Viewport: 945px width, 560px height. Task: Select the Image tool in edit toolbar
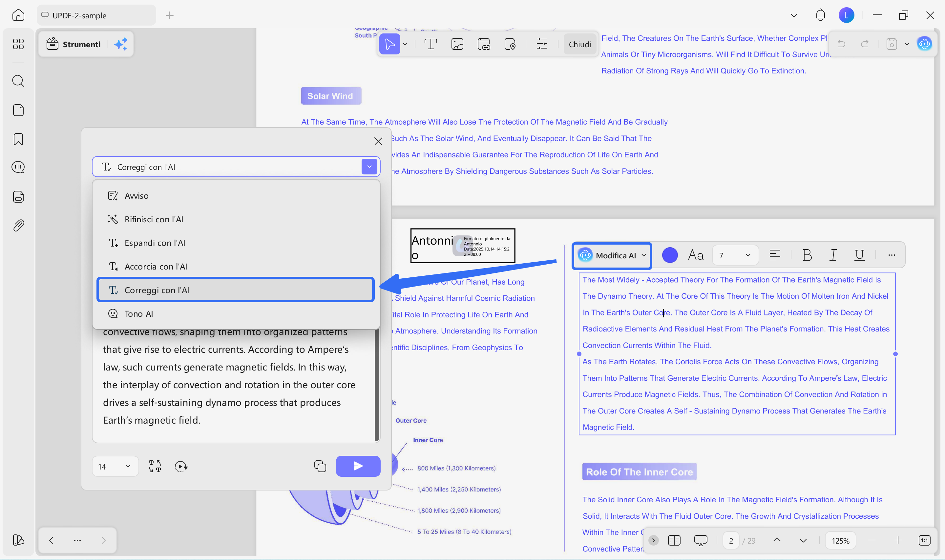pos(457,44)
